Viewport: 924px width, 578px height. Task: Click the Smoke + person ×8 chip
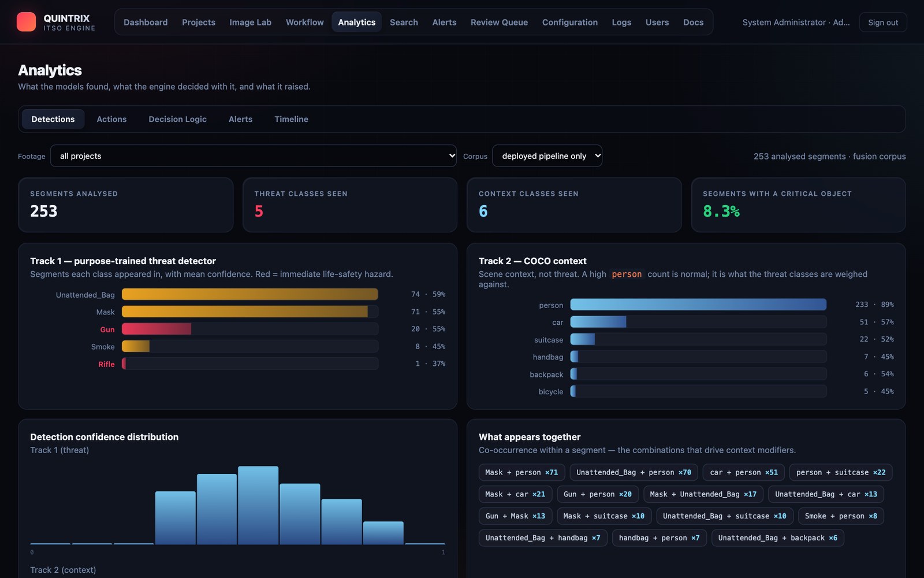pyautogui.click(x=841, y=516)
